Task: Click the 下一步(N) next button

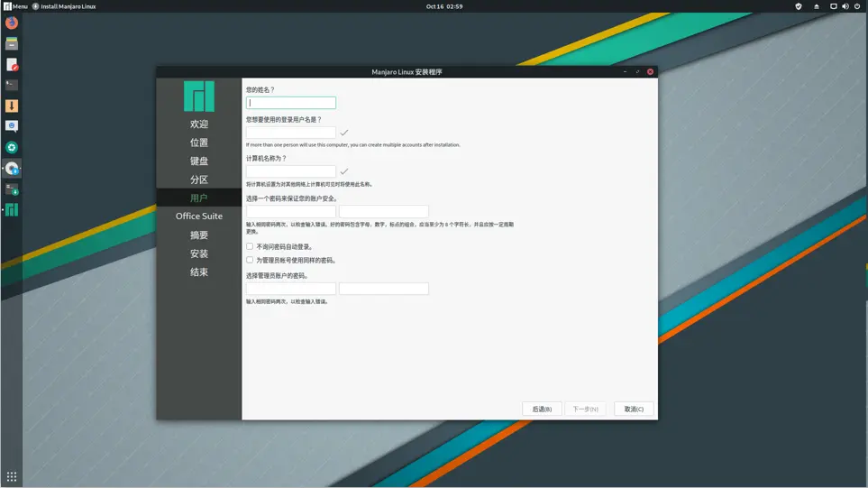Action: (585, 409)
